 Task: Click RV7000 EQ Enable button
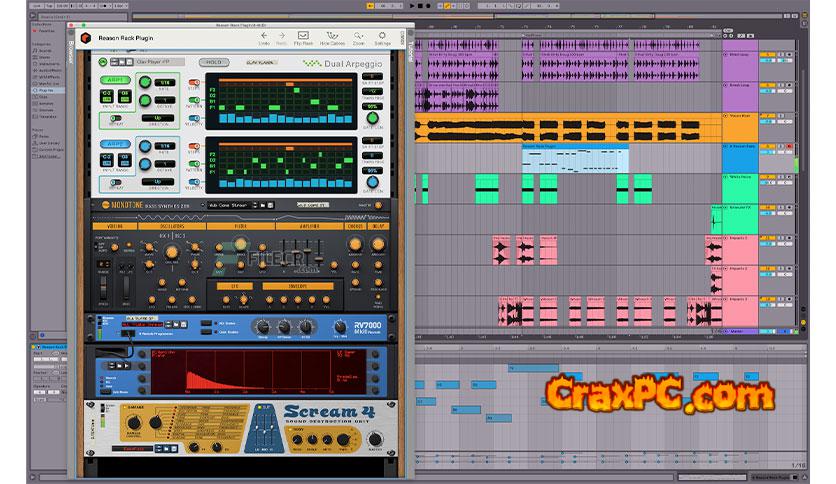click(x=206, y=324)
